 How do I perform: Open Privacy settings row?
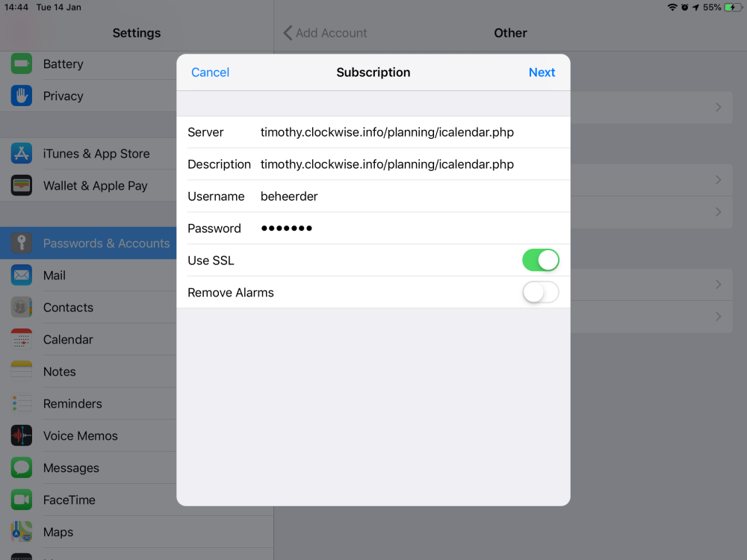point(88,96)
